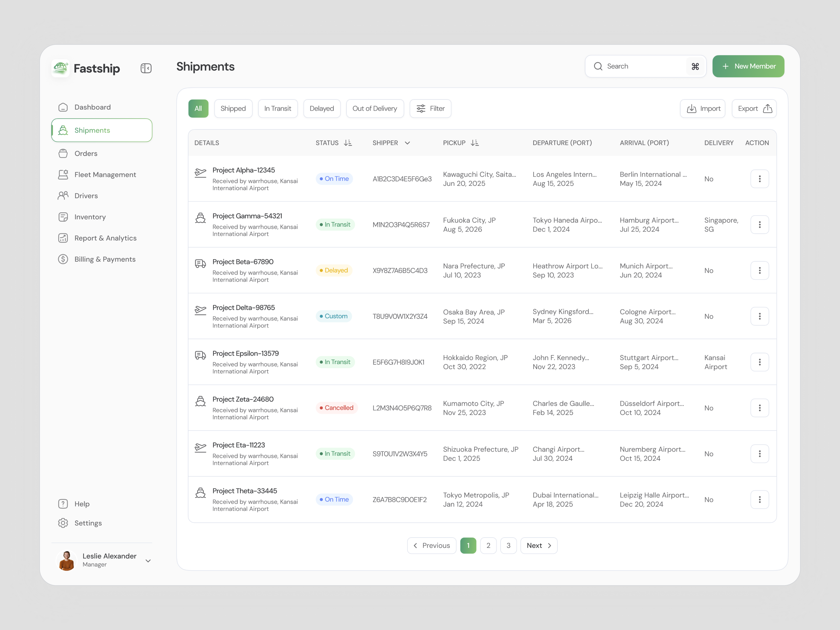Click the truck icon for Project Beta-67890
840x630 pixels.
200,264
